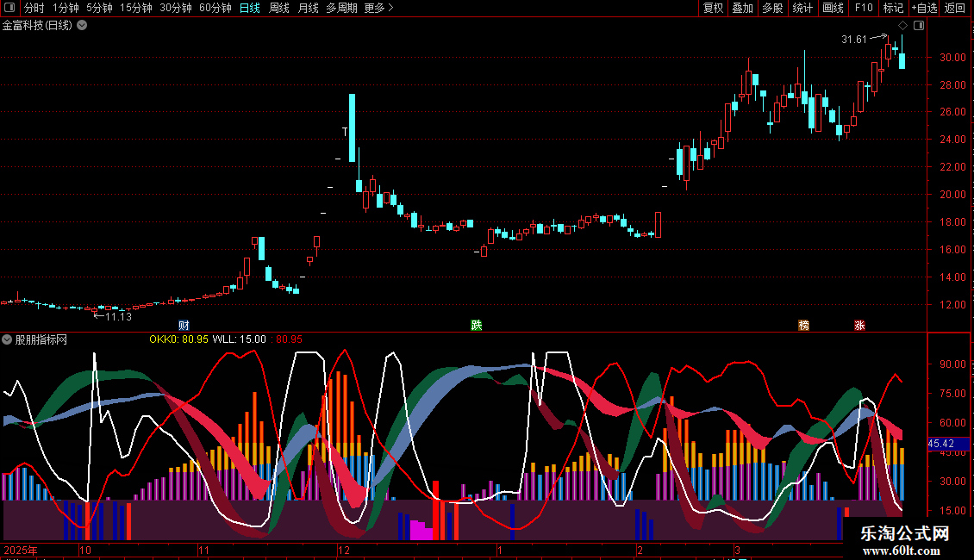Viewport: 974px width, 560px height.
Task: Select the 15分钟 period tab
Action: 136,8
